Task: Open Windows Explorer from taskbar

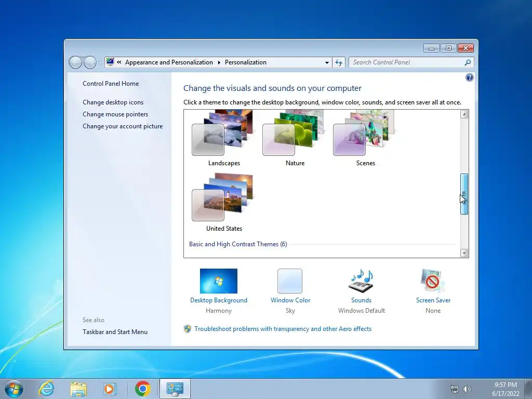Action: tap(78, 389)
